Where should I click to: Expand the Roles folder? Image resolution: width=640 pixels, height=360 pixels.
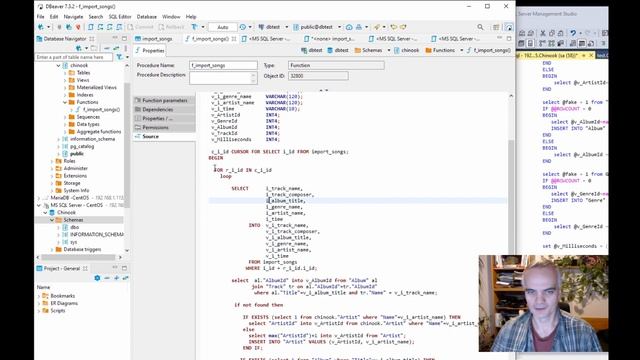(x=52, y=161)
